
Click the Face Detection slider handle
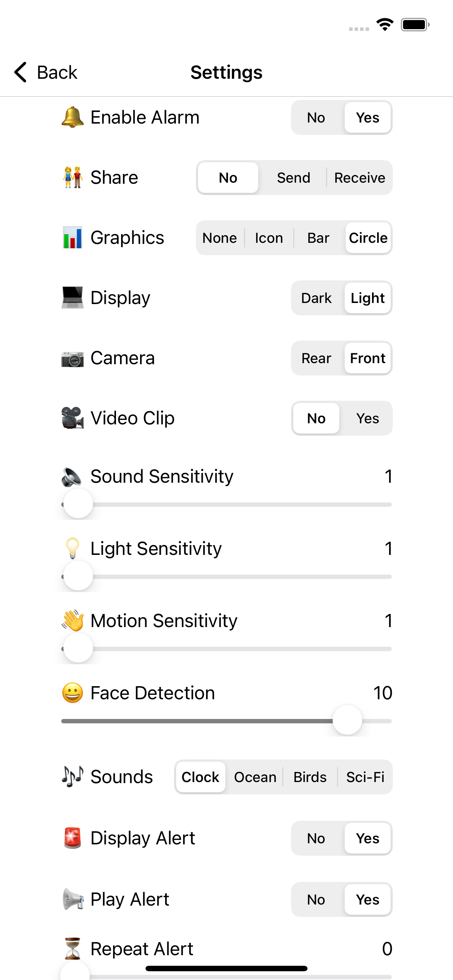coord(347,720)
